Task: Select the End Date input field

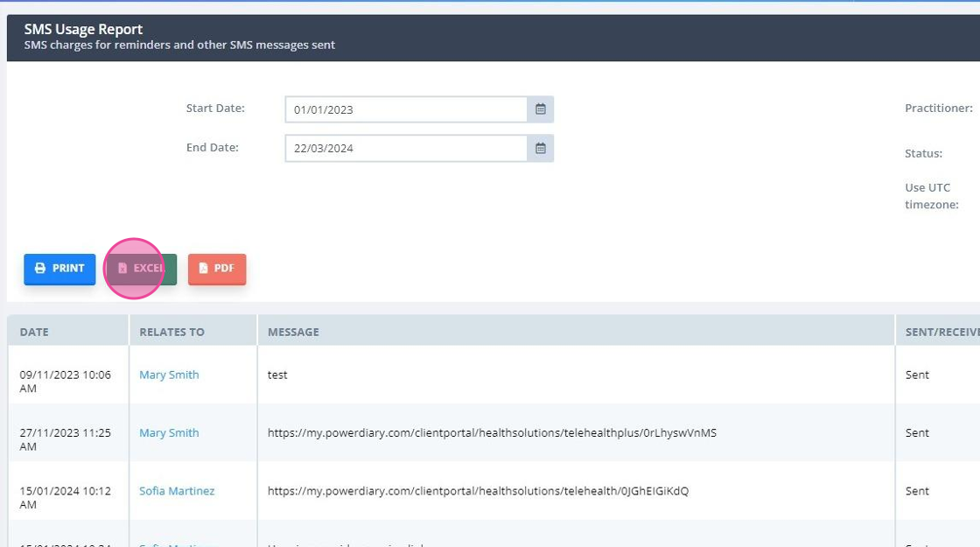Action: [405, 147]
